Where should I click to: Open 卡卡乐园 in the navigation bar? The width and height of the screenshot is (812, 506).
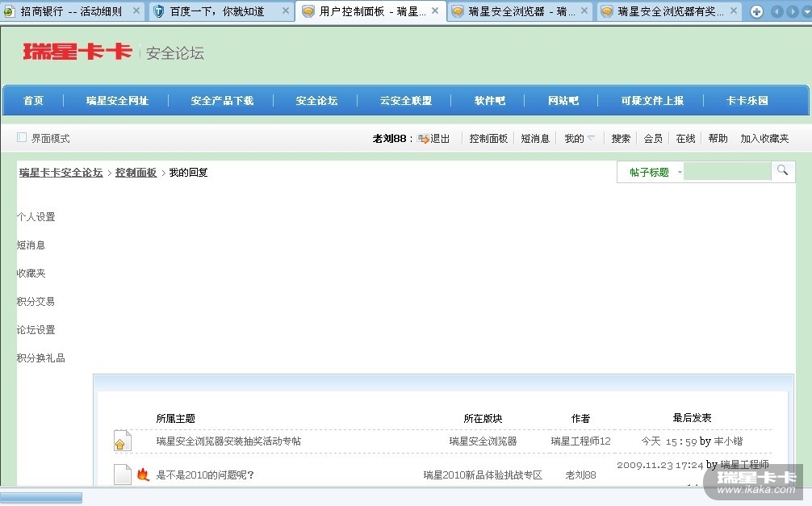[747, 101]
